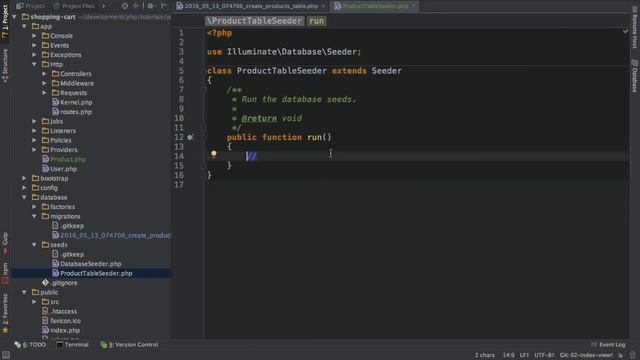
Task: Click the lock read-only icon in status bar
Action: tap(621, 355)
